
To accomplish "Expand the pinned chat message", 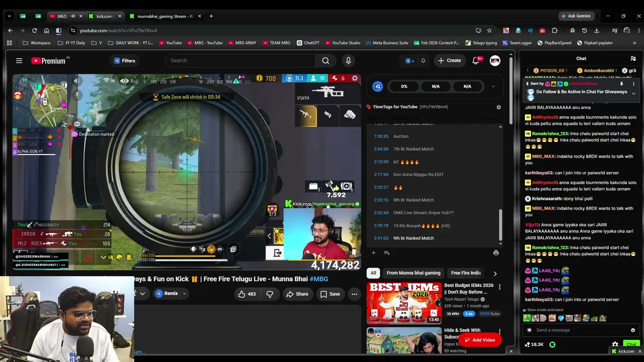I will (x=633, y=94).
